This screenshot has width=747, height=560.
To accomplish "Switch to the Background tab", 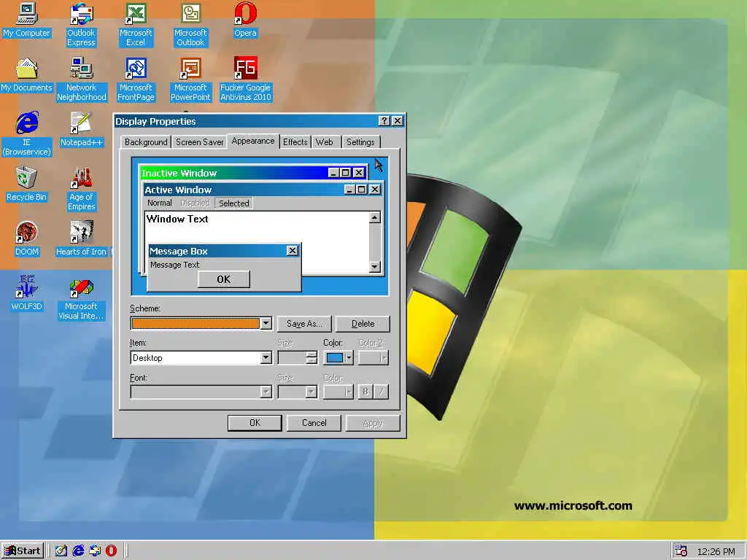I will pyautogui.click(x=146, y=142).
